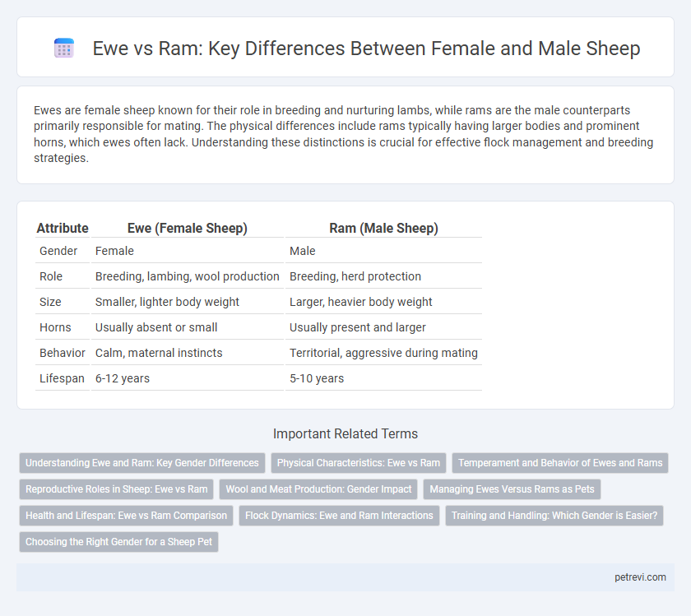The image size is (691, 616).
Task: Click Training and Handling: Which Gender is Easier?
Action: click(554, 516)
